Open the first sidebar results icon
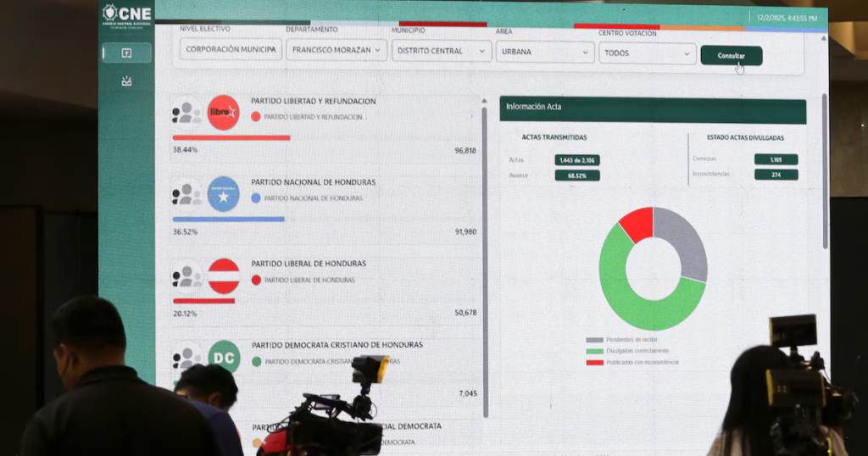Viewport: 868px width, 456px height. coord(126,53)
